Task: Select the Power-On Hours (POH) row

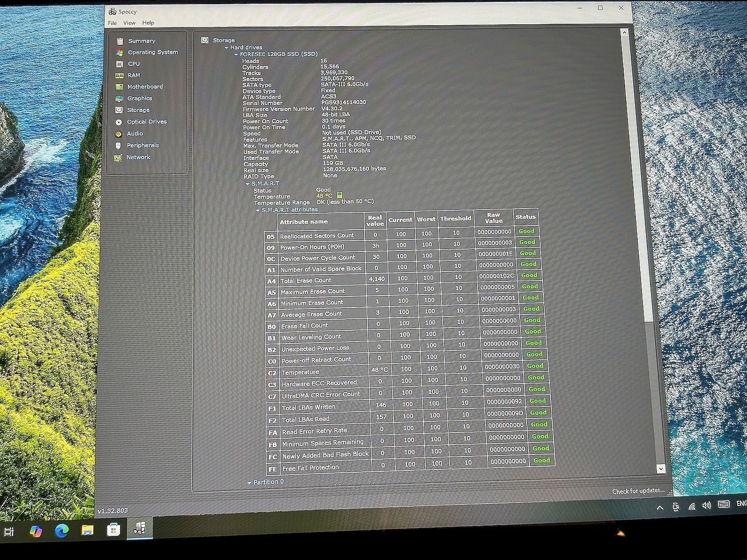Action: 403,245
